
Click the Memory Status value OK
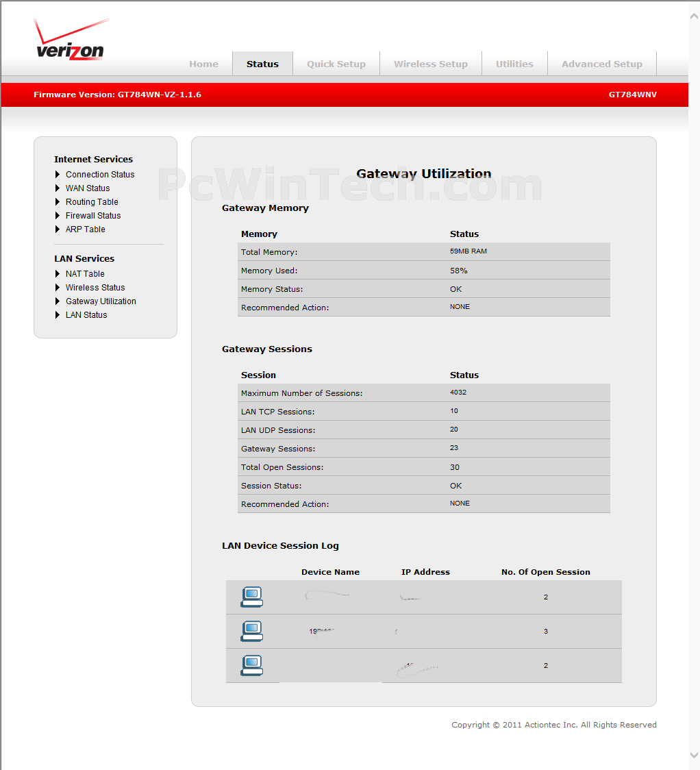(x=456, y=289)
